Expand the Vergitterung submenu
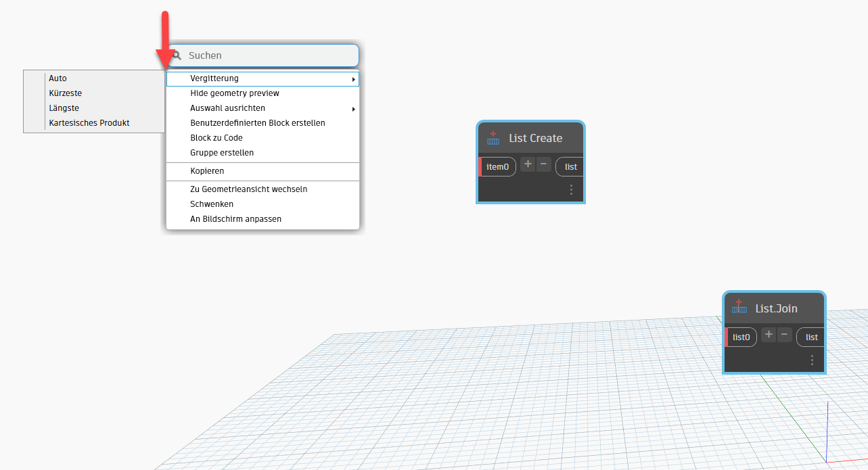Image resolution: width=868 pixels, height=470 pixels. coord(262,78)
